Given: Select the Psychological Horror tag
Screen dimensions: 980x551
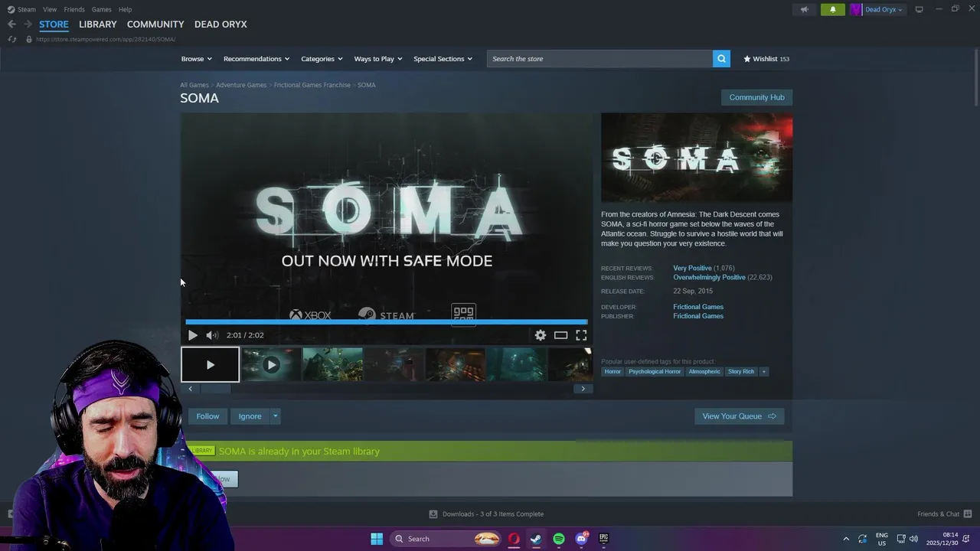Looking at the screenshot, I should [x=655, y=372].
